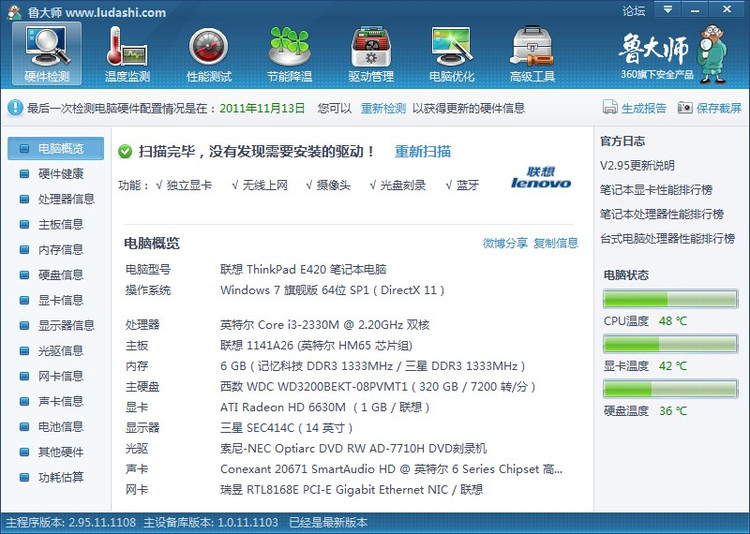
Task: Open the 论坛 forum link
Action: [634, 11]
